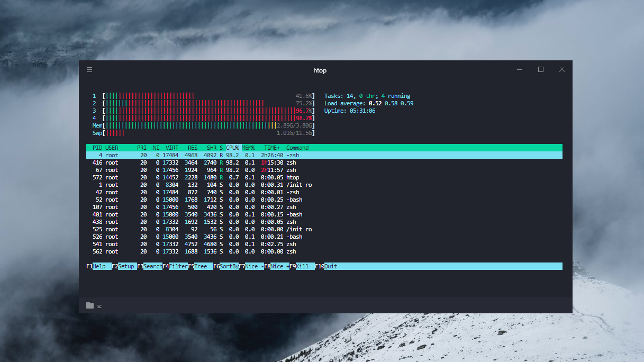Viewport: 644px width, 362px height.
Task: Select PID 401 -bash row
Action: (x=324, y=214)
